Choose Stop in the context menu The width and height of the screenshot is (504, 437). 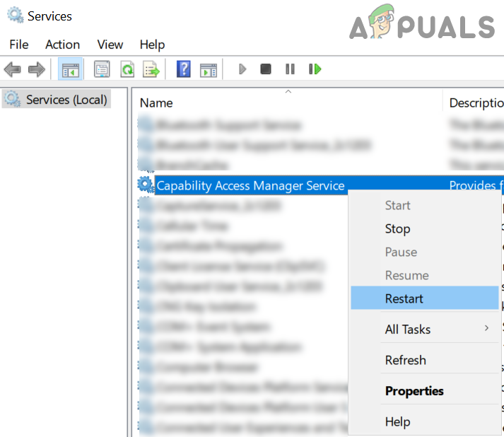(424, 228)
